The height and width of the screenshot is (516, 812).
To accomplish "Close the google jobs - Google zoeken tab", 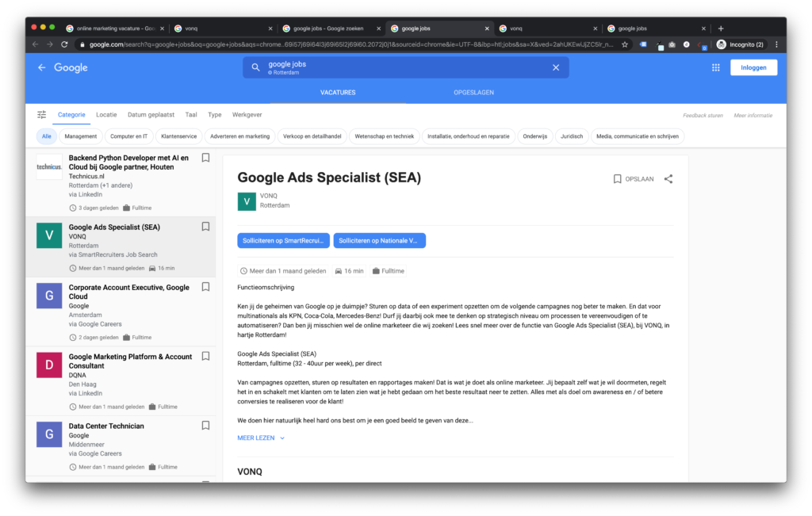I will 378,29.
